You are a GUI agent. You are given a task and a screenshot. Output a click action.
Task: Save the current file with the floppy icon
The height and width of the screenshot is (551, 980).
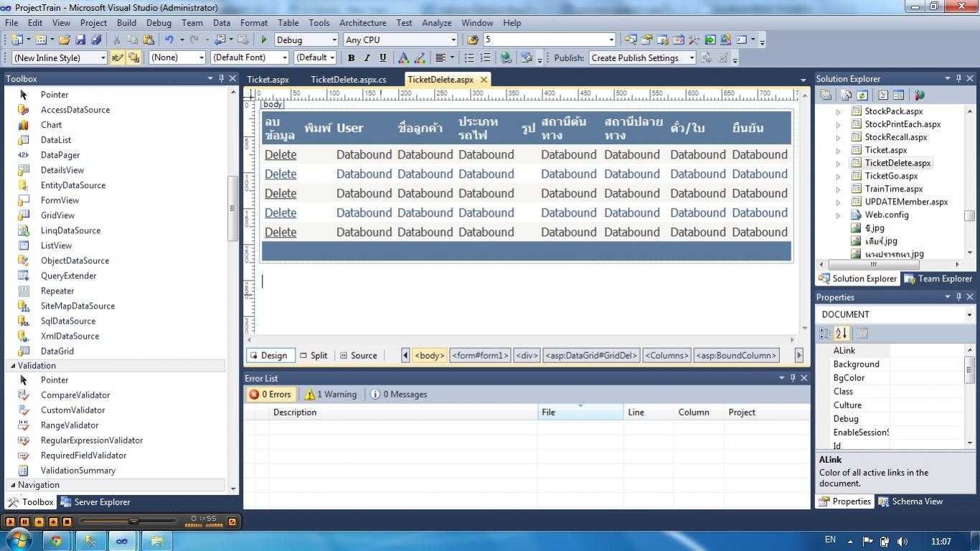point(80,40)
